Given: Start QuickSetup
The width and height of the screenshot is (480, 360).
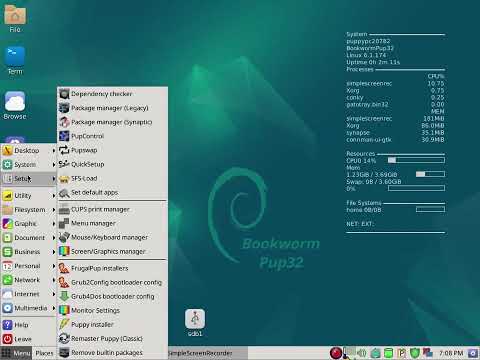Looking at the screenshot, I should click(x=112, y=164).
